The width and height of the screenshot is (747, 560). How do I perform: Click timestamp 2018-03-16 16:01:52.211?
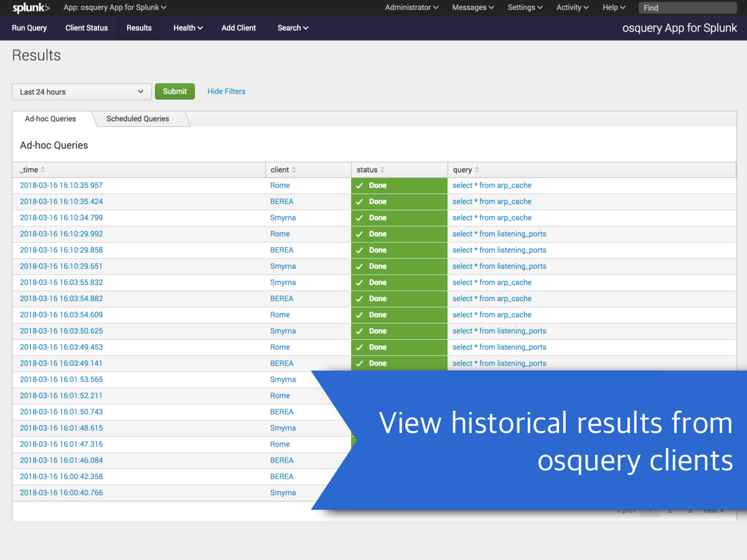click(x=62, y=396)
